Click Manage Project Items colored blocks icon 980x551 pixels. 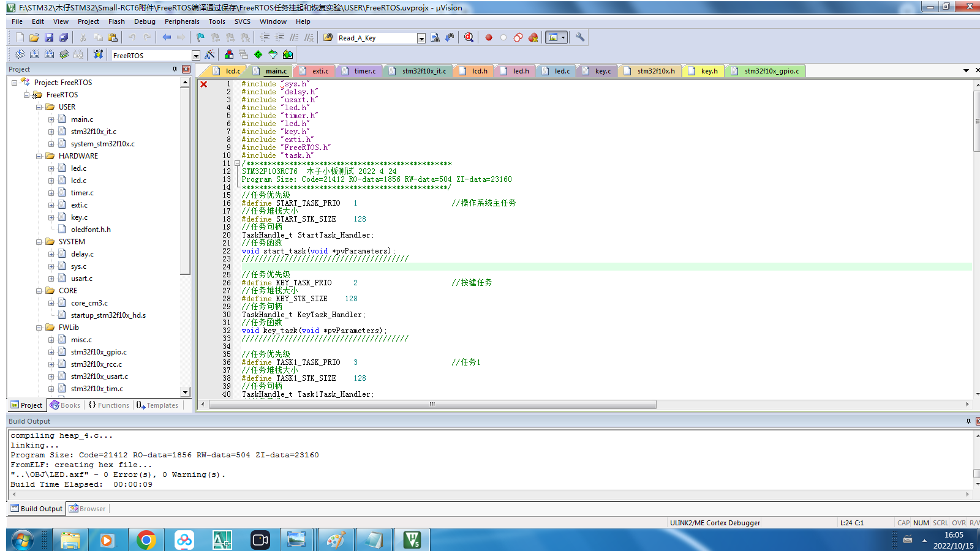pyautogui.click(x=229, y=54)
